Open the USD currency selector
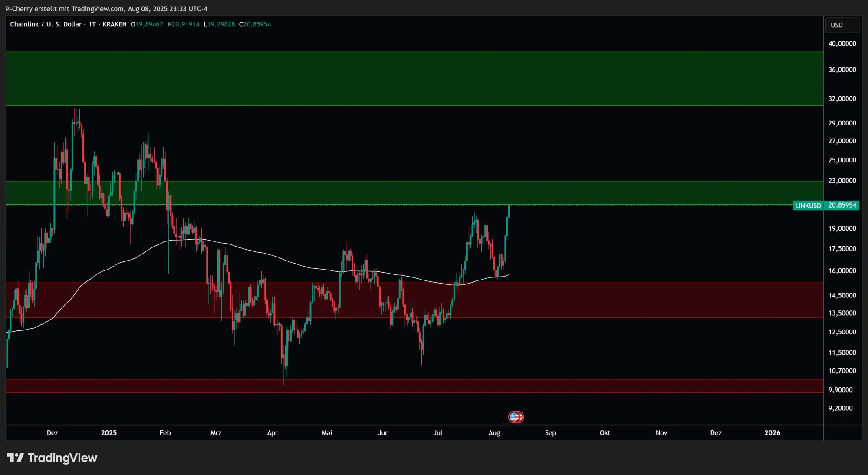Screen dimensions: 868x475 pos(842,25)
